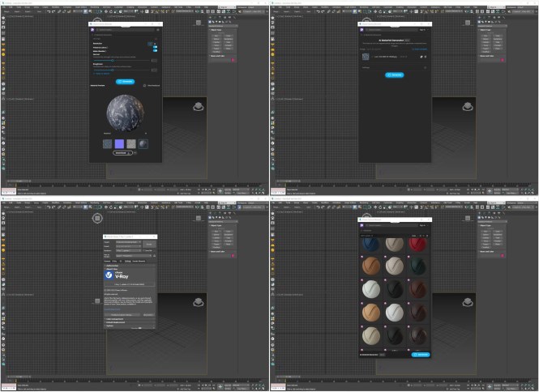Open the Renderer dropdown in Render Setup
The image size is (539, 392).
coord(129,250)
